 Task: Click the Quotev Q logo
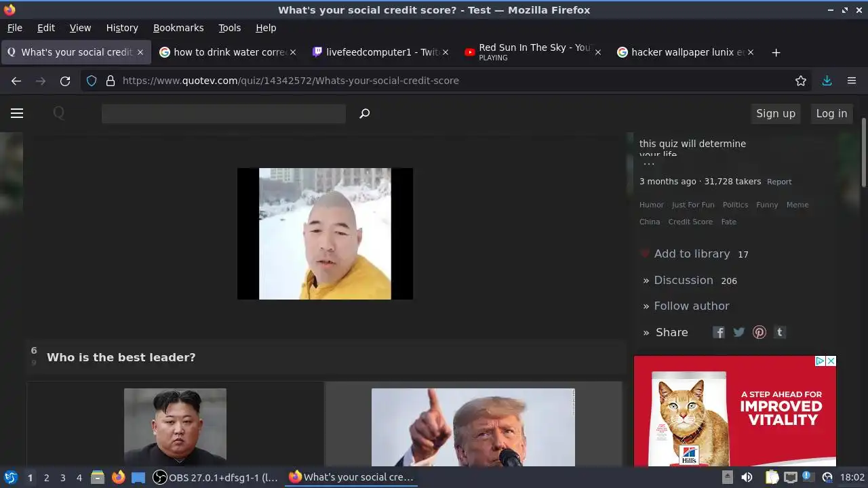59,113
